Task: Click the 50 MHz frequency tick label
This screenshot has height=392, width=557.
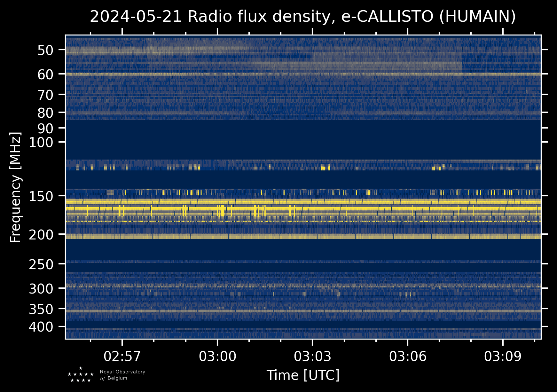Action: click(x=45, y=51)
